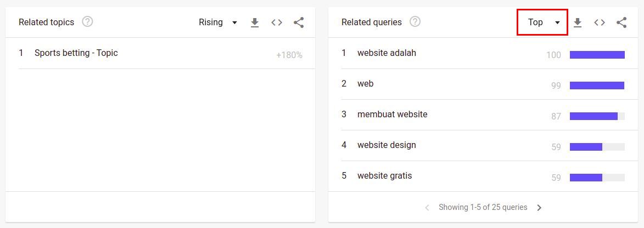
Task: Click the +180% rising value
Action: point(289,55)
